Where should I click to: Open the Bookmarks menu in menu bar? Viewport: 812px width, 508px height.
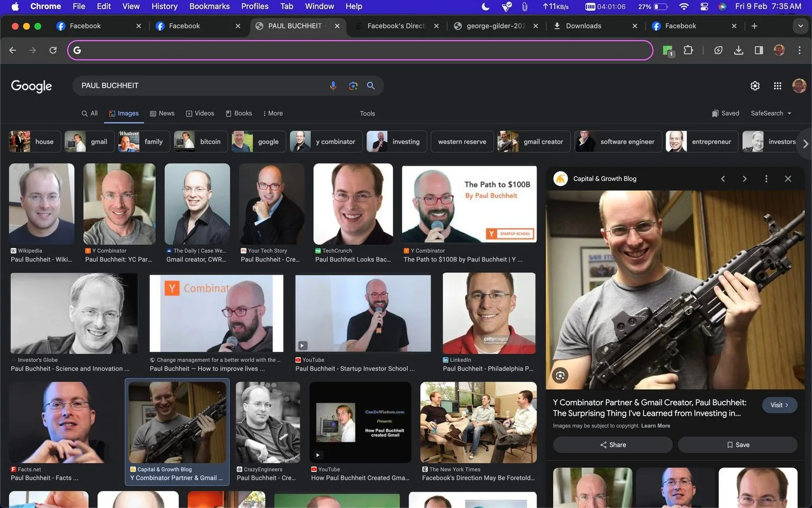point(209,6)
